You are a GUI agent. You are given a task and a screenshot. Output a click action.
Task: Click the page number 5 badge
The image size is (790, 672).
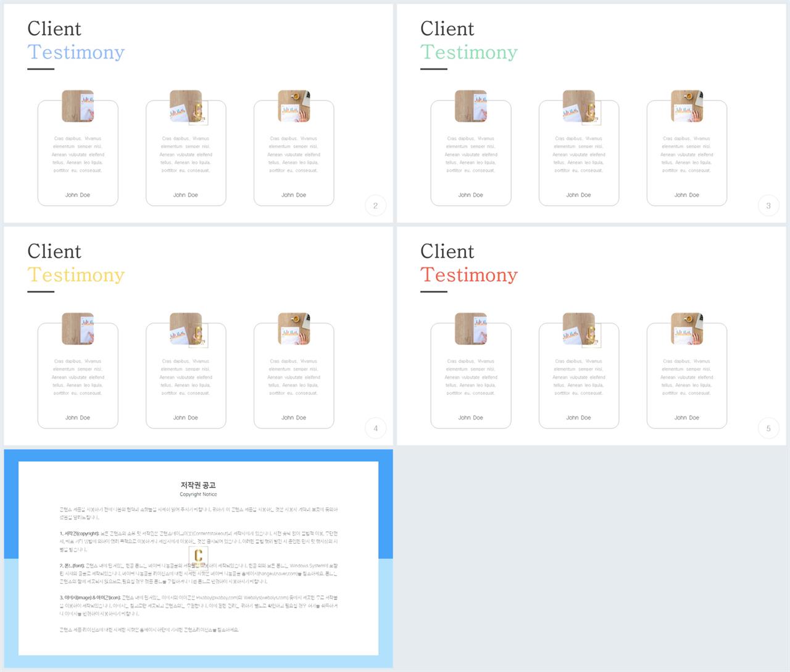click(x=768, y=428)
